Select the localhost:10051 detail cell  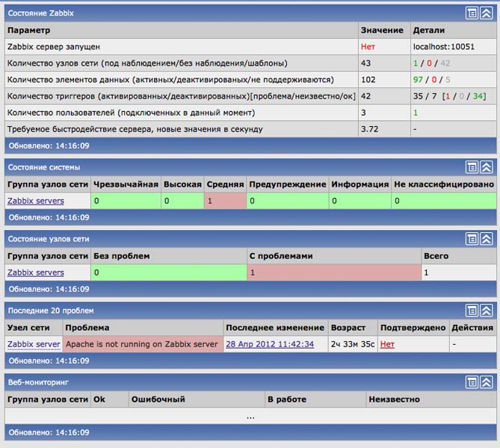[453, 47]
